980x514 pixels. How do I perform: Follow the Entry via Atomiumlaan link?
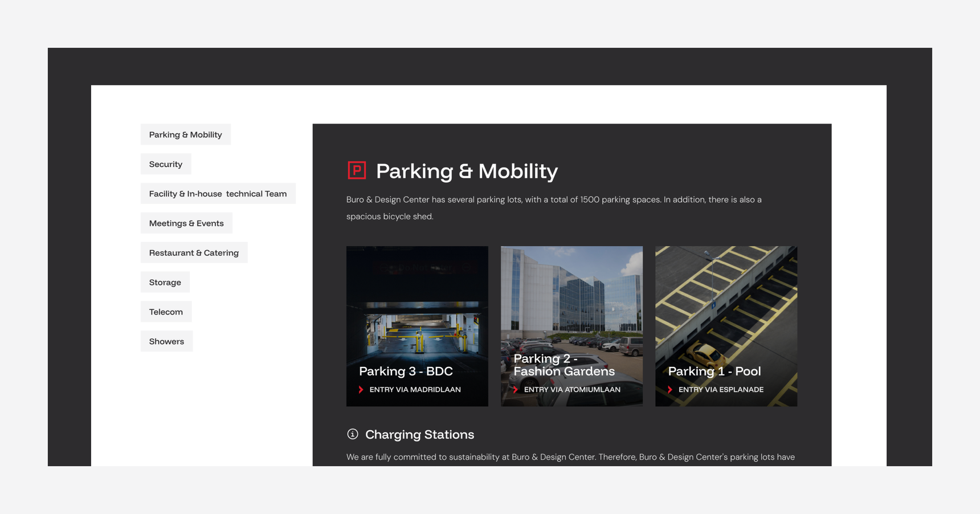[x=572, y=390]
